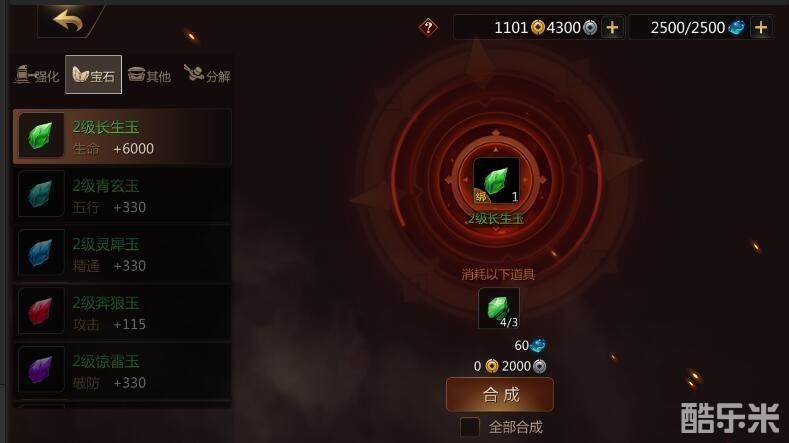
Task: Select the red 2级奔狼玉 gem icon
Action: pos(41,311)
